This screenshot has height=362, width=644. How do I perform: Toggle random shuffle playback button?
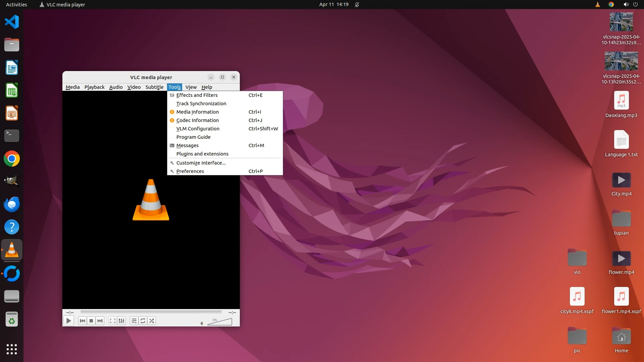(x=152, y=321)
